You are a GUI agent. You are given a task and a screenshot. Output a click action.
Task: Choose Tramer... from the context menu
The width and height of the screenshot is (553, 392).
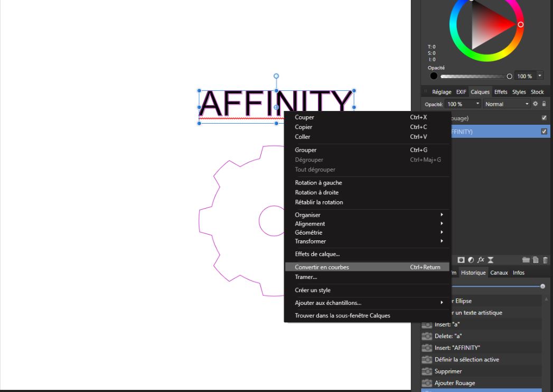point(367,277)
